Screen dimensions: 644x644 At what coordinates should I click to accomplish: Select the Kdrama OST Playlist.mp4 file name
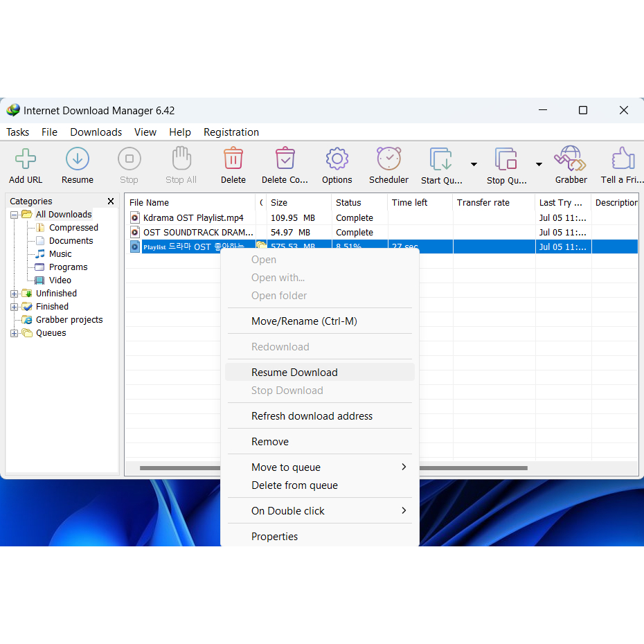193,217
